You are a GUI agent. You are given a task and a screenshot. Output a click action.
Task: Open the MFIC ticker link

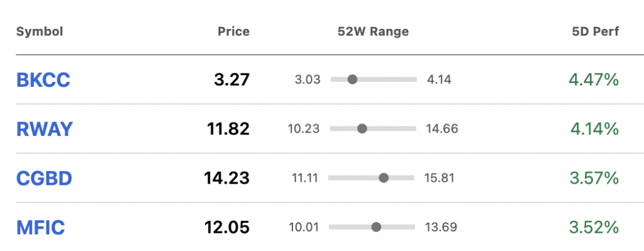point(41,227)
